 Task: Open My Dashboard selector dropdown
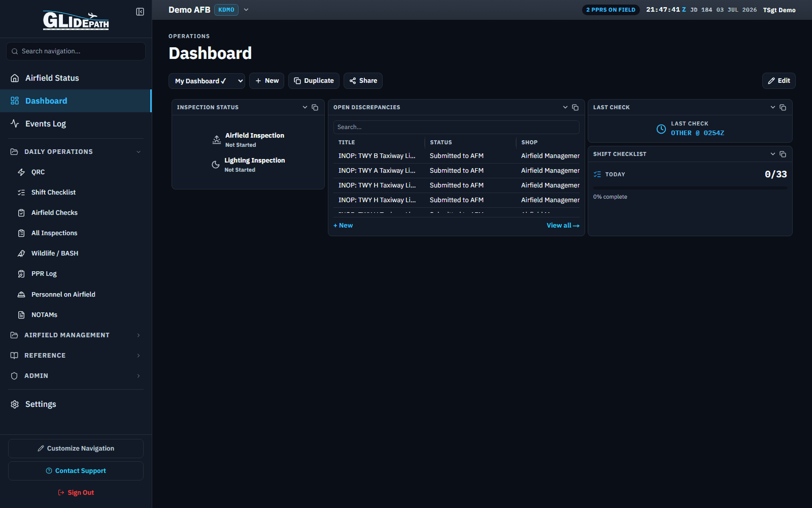click(207, 81)
